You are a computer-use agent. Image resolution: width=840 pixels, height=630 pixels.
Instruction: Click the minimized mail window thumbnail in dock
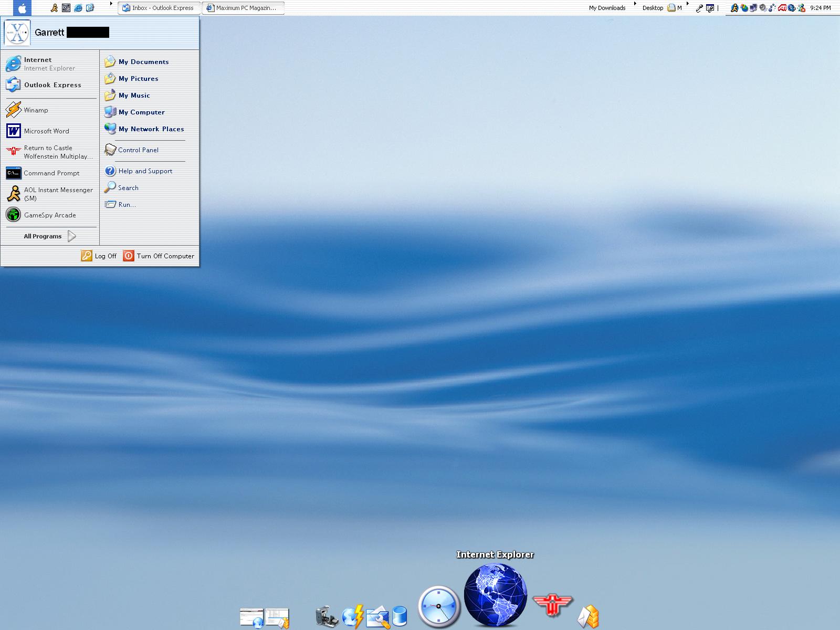point(277,618)
